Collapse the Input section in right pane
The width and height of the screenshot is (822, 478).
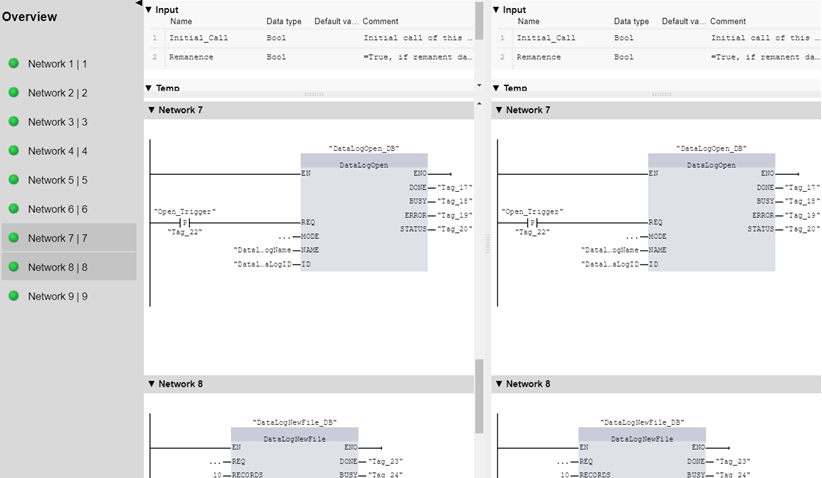pos(496,9)
